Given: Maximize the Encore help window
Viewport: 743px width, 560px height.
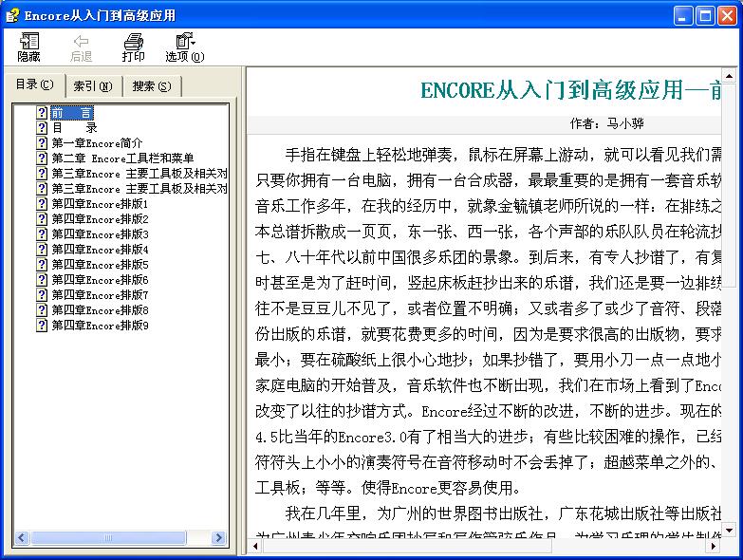Looking at the screenshot, I should coord(705,16).
